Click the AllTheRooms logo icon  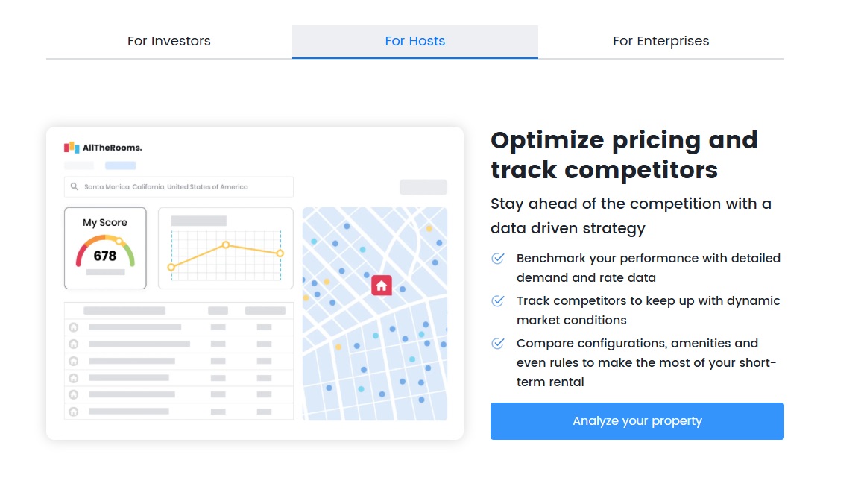[72, 147]
